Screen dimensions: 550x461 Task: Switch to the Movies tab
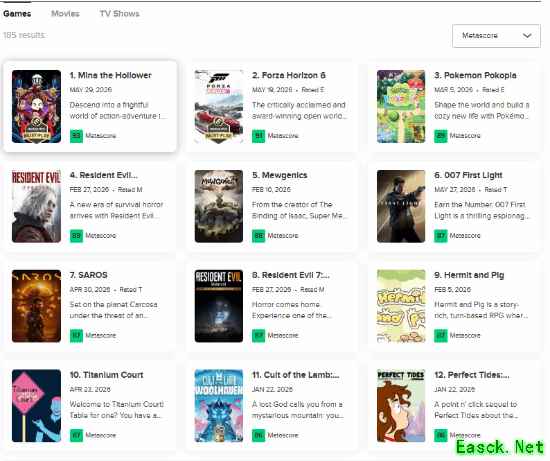click(x=65, y=13)
